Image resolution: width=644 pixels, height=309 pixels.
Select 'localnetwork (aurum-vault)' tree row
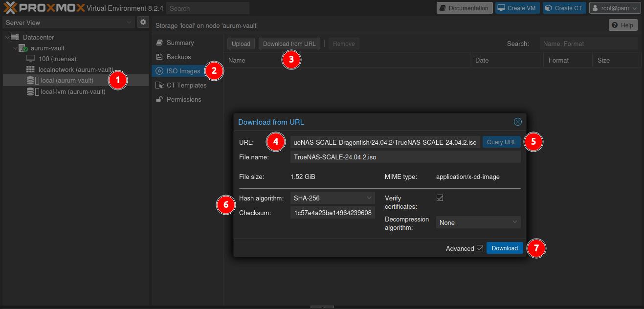click(x=76, y=69)
